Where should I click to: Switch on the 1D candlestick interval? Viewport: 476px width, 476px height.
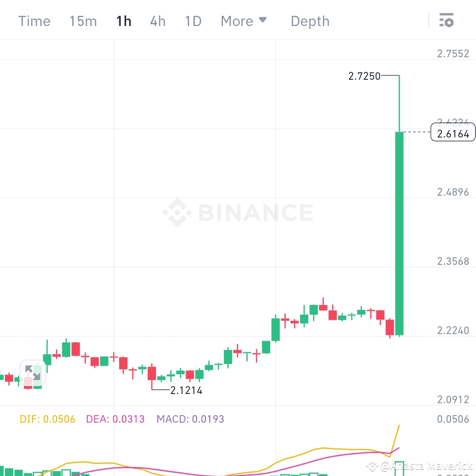pos(193,21)
